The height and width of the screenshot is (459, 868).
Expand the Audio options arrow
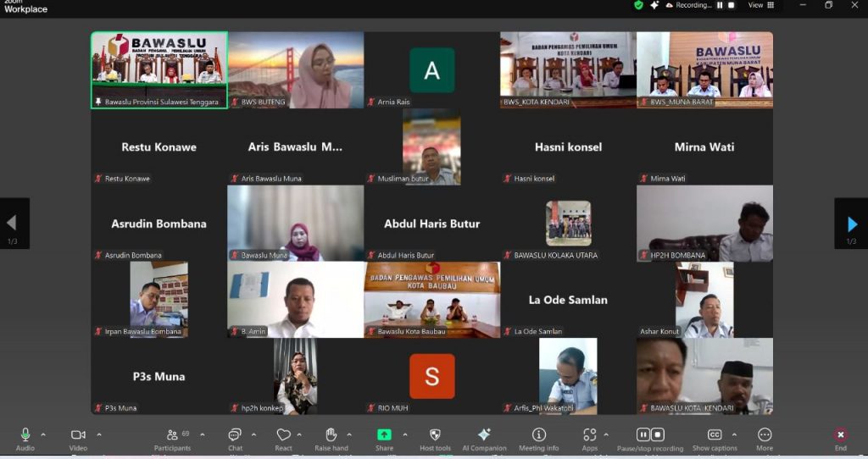pos(43,434)
